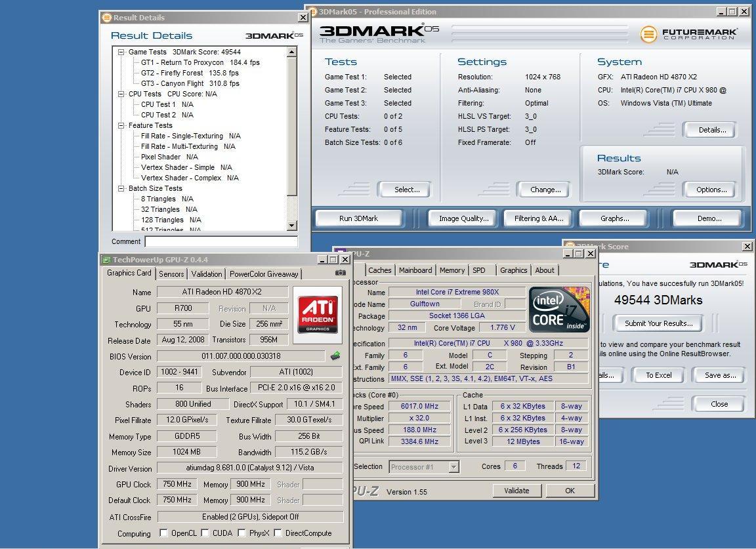
Task: Collapse the Batch Size Tests tree node
Action: point(121,188)
